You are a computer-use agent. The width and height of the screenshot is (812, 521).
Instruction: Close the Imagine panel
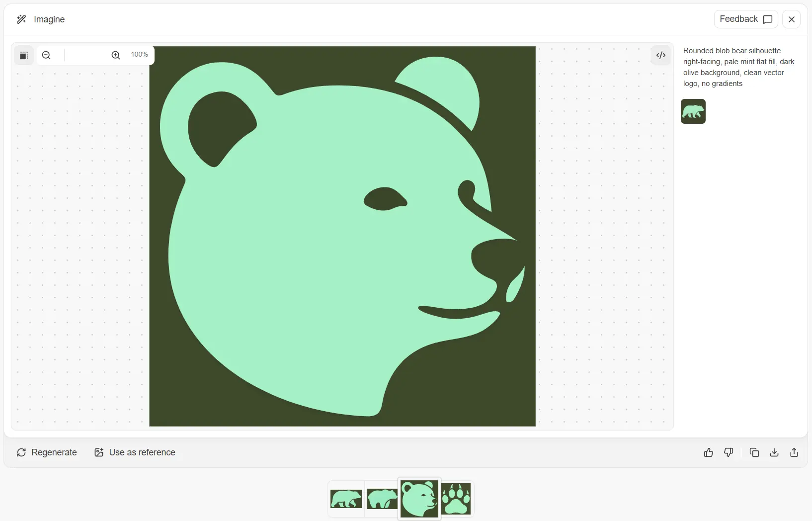tap(791, 19)
